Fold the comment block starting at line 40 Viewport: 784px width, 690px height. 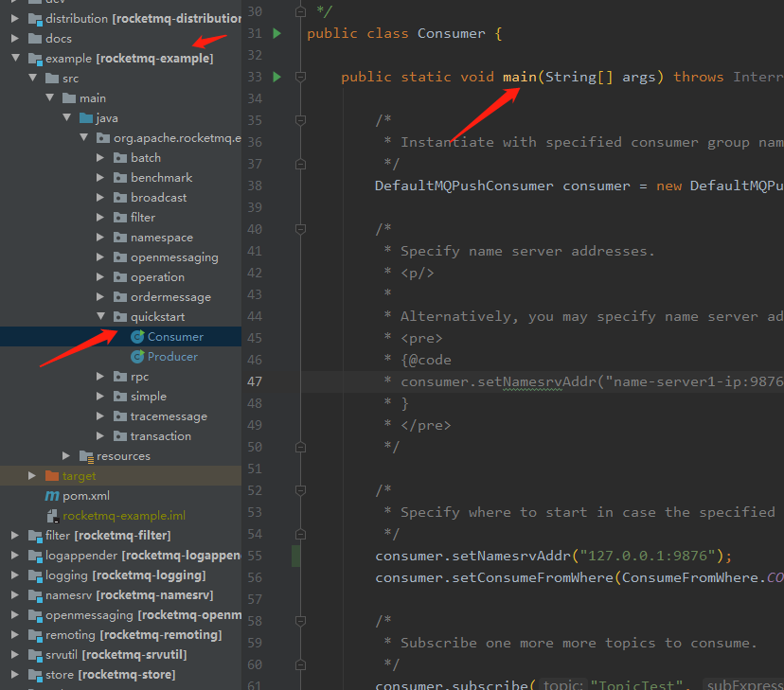click(x=300, y=229)
